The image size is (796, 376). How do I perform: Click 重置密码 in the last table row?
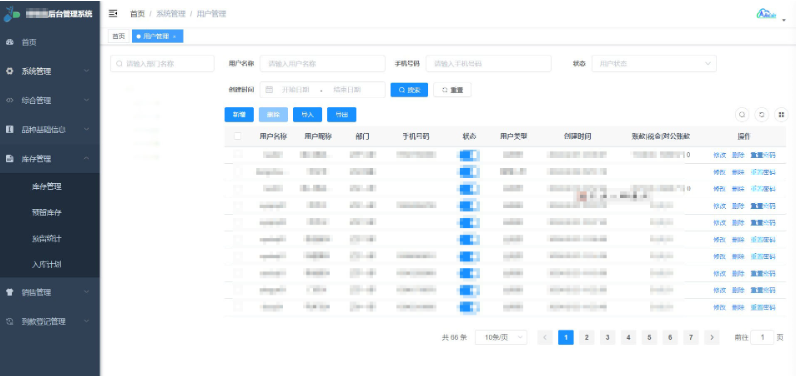763,307
